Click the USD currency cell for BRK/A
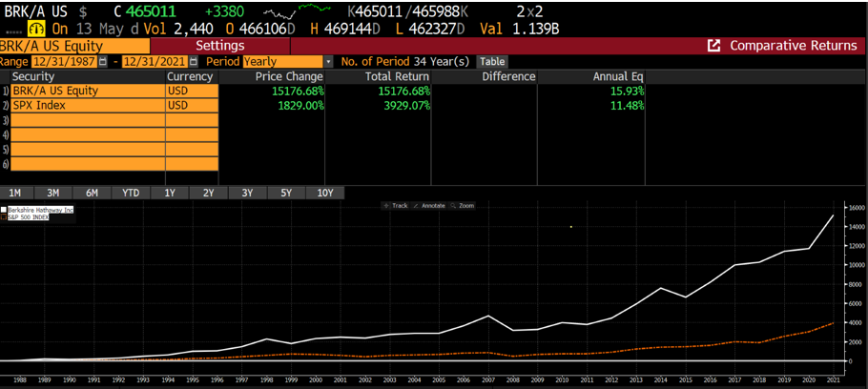868x389 pixels. point(192,91)
